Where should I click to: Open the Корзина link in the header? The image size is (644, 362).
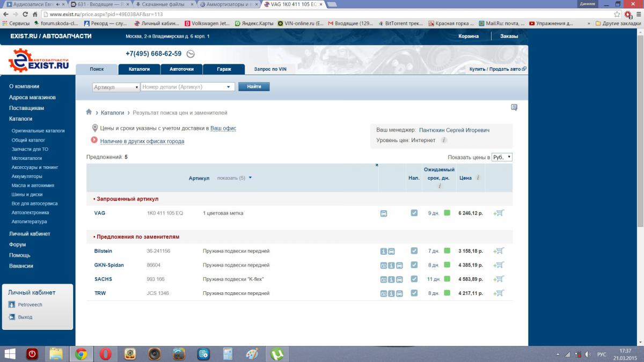click(469, 36)
